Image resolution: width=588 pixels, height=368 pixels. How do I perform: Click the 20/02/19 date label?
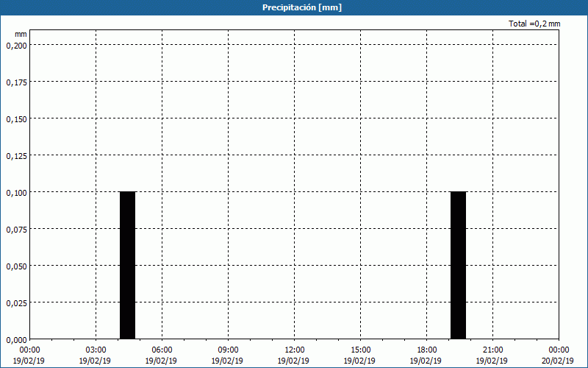(558, 361)
